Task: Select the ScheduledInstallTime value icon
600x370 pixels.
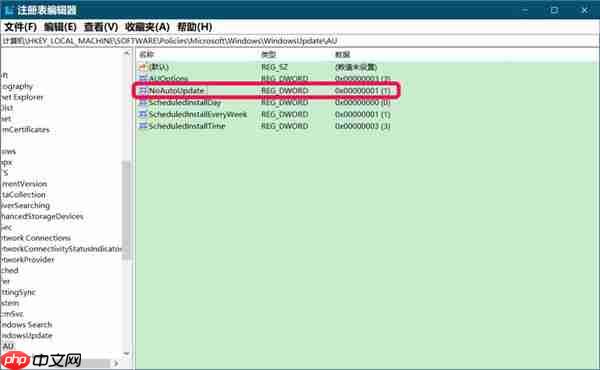Action: [143, 126]
